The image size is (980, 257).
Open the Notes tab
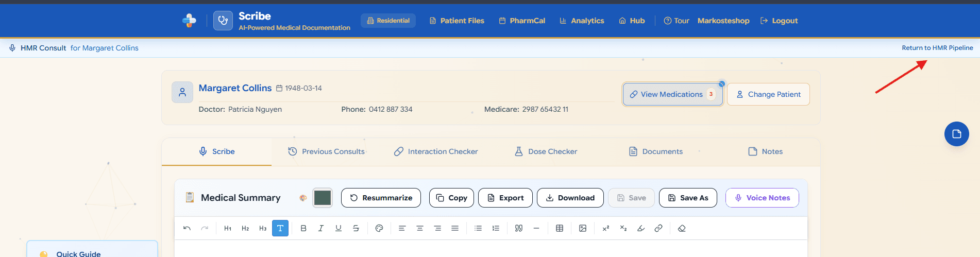(765, 151)
